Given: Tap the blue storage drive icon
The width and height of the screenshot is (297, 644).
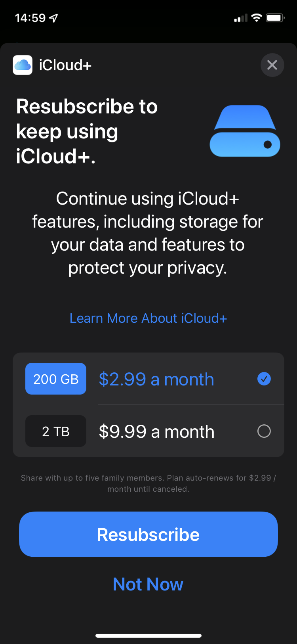Looking at the screenshot, I should [x=245, y=131].
